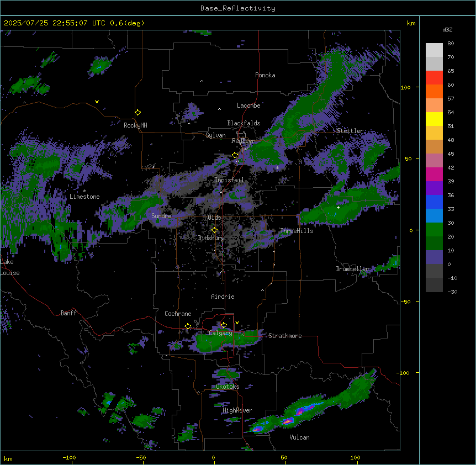Click the Vulcan label
476x465 pixels.
click(x=299, y=437)
